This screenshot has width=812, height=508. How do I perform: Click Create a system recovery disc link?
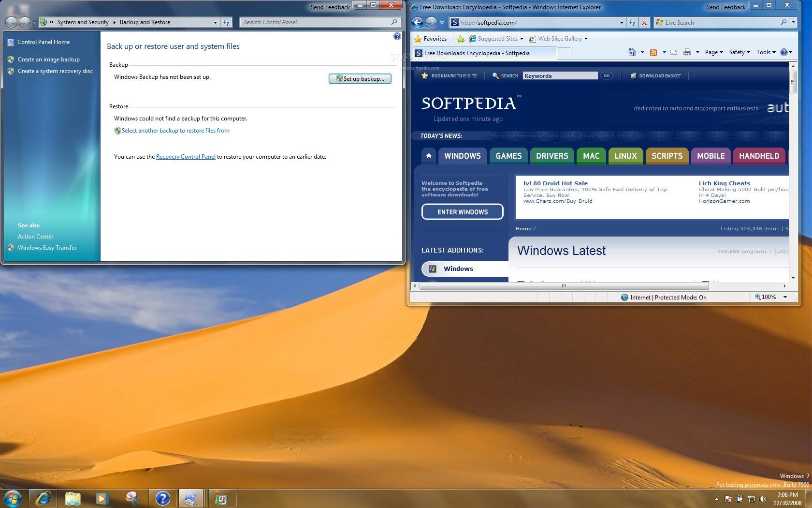tap(55, 71)
